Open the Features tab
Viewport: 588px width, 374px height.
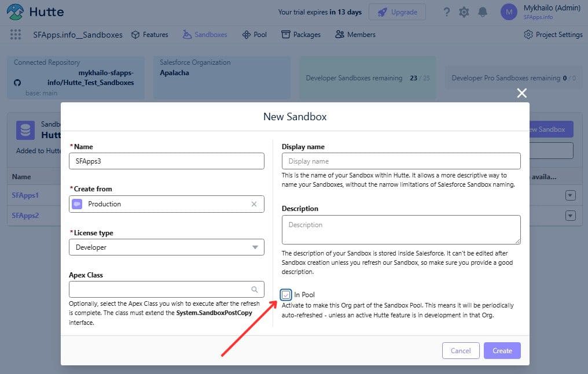pos(150,35)
